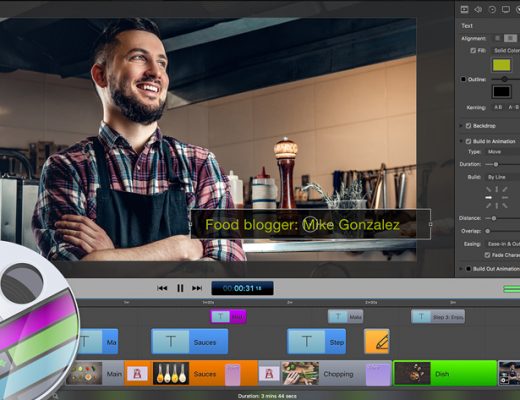Choose the down-left build direction arrow
The image size is (520, 400).
pyautogui.click(x=488, y=206)
